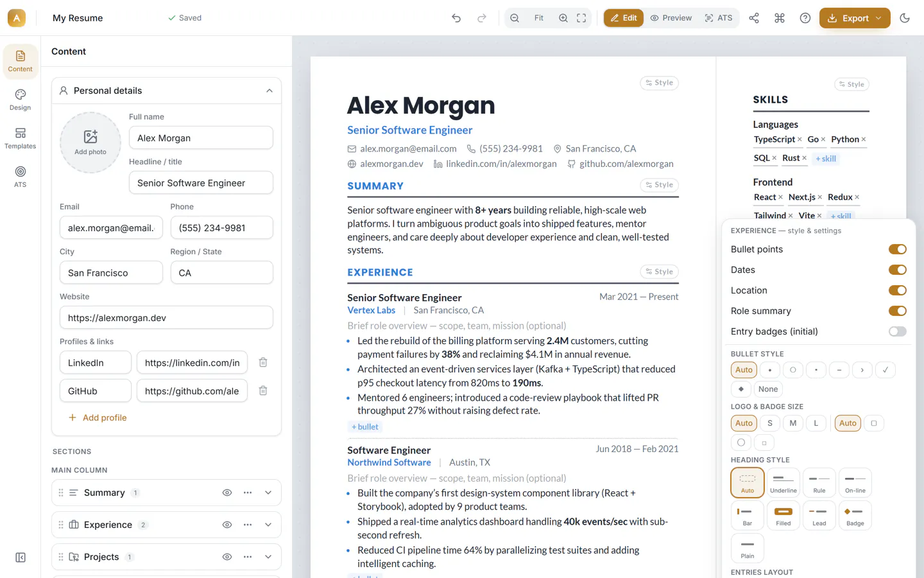Switch to dark mode with the moon icon
The height and width of the screenshot is (578, 924).
905,18
